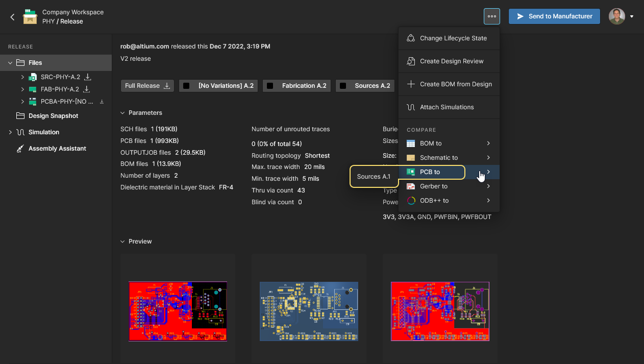Choose Sources A.1 in the submenu

(374, 177)
